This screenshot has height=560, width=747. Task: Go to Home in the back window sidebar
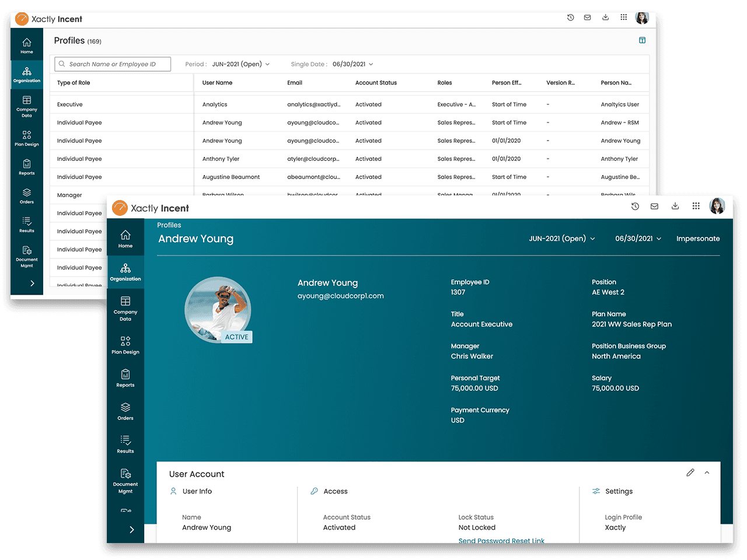[27, 45]
